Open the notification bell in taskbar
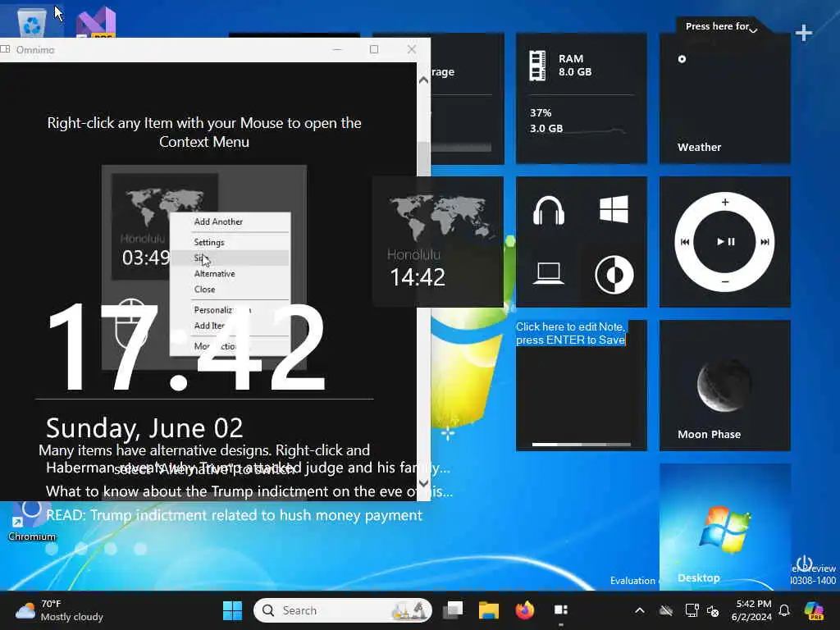This screenshot has height=630, width=840. [784, 610]
